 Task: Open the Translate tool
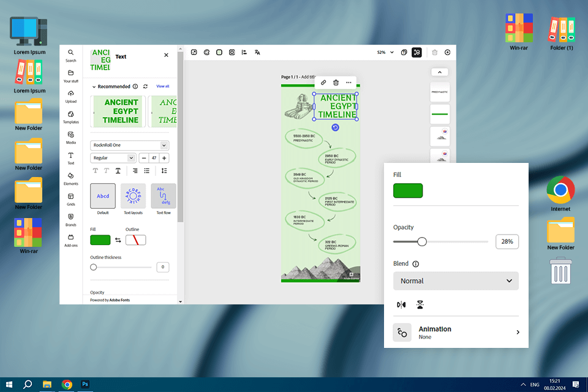coord(257,53)
